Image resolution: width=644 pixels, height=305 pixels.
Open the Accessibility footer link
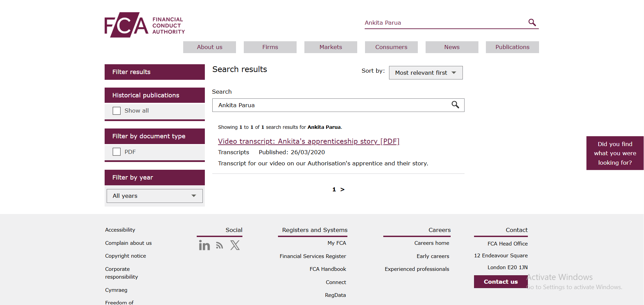tap(120, 230)
